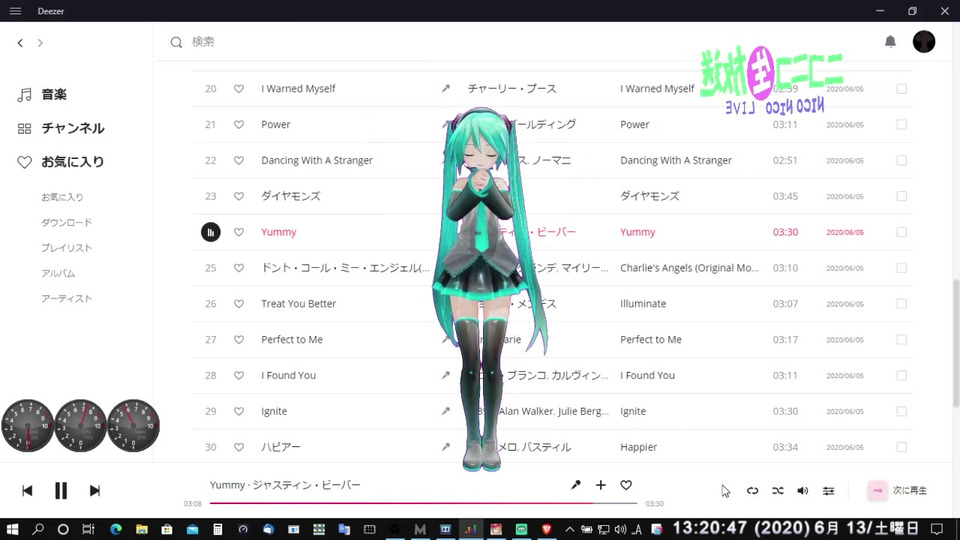Favorite the Ignite track

pos(239,411)
